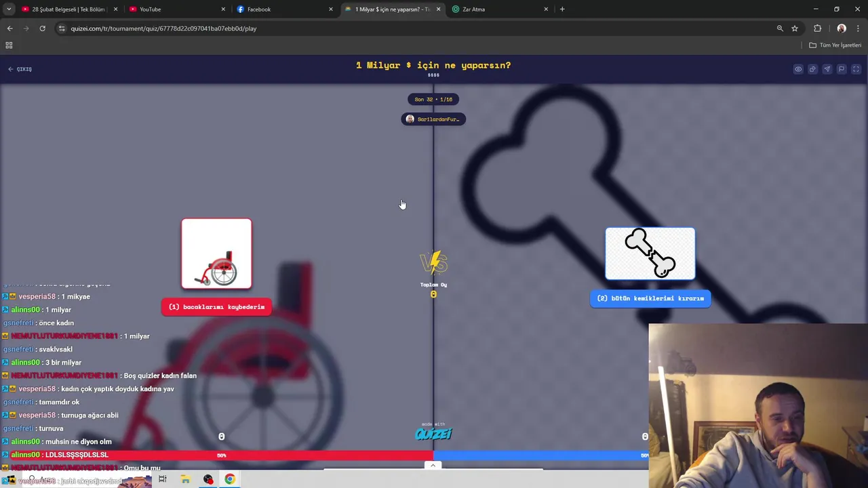The width and height of the screenshot is (868, 488).
Task: Click chat message 'Boş quizler kadın falan'
Action: click(160, 376)
